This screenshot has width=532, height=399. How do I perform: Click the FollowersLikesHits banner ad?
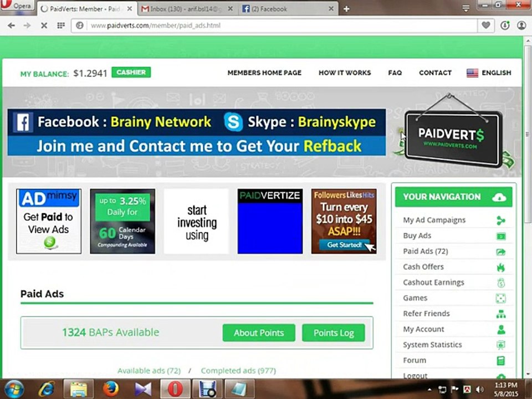point(344,221)
